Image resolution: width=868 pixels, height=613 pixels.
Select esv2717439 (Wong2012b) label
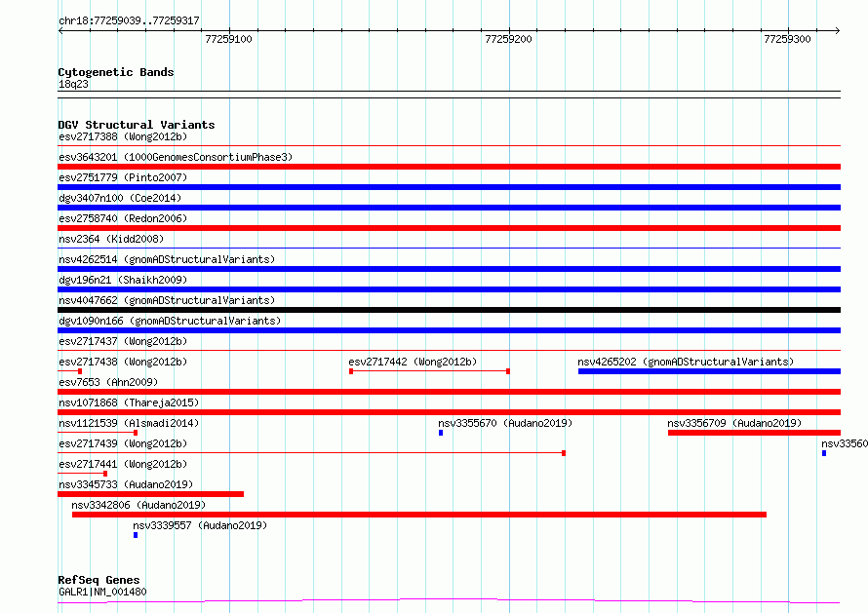(x=123, y=443)
